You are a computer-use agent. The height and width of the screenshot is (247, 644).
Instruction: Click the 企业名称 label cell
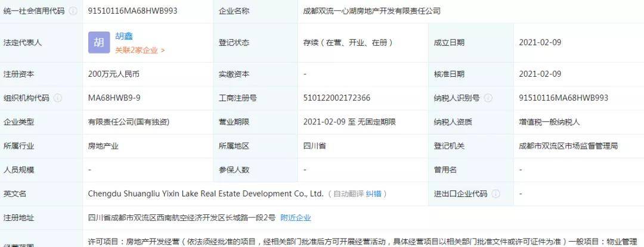[x=255, y=11]
